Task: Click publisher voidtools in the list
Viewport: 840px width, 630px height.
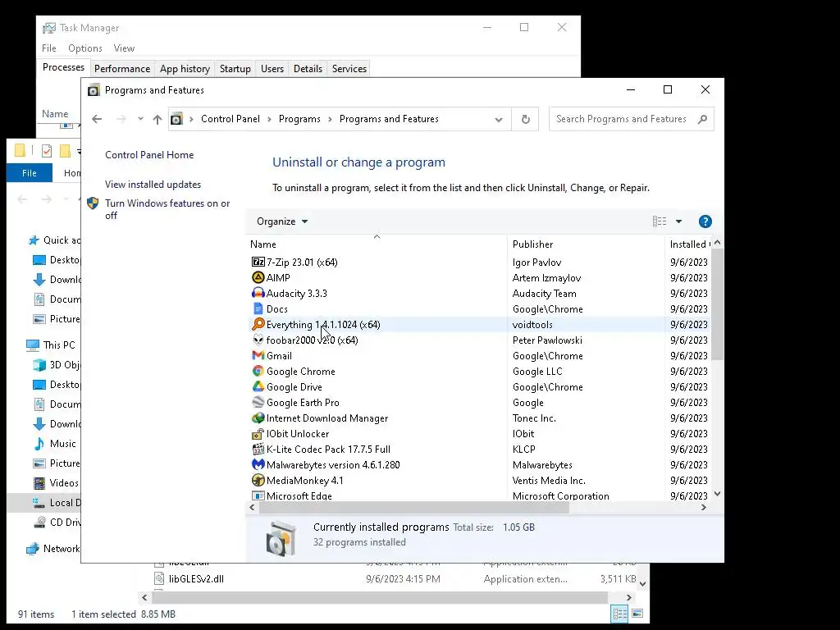Action: (x=532, y=325)
